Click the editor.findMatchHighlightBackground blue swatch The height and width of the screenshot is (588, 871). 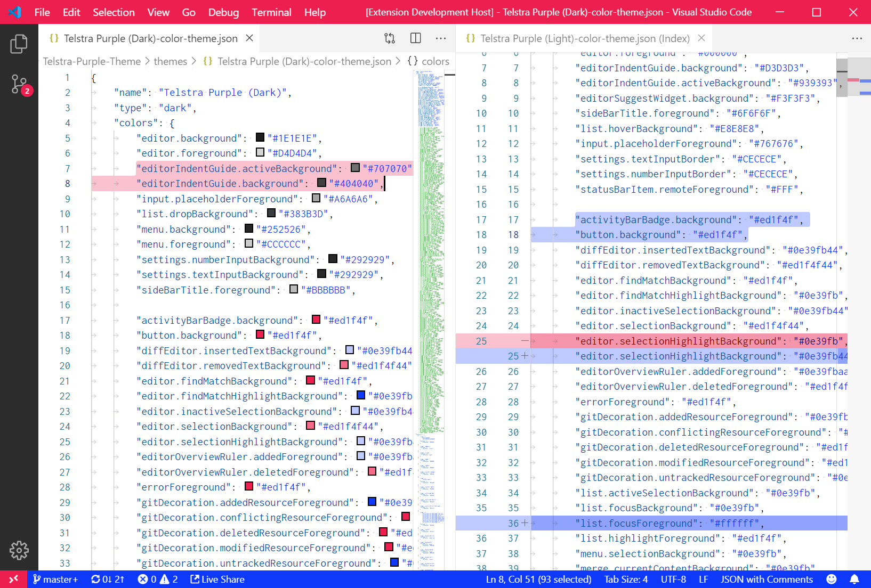pyautogui.click(x=361, y=395)
